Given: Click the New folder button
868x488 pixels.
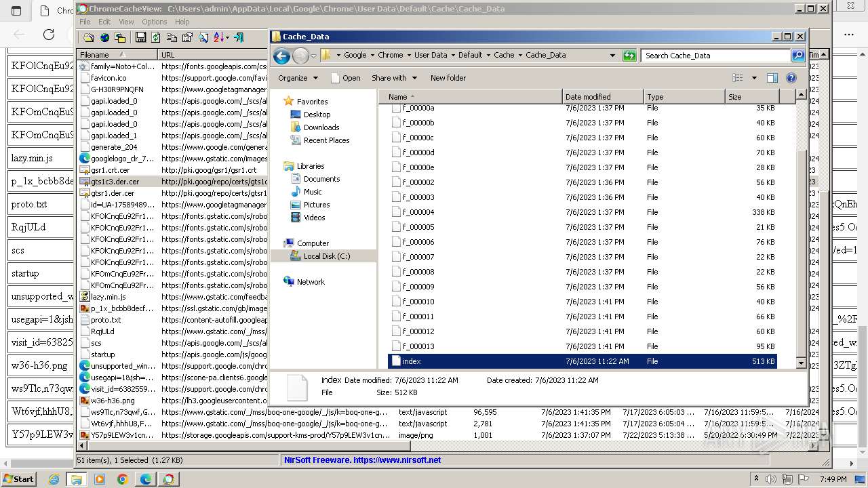Looking at the screenshot, I should [448, 78].
